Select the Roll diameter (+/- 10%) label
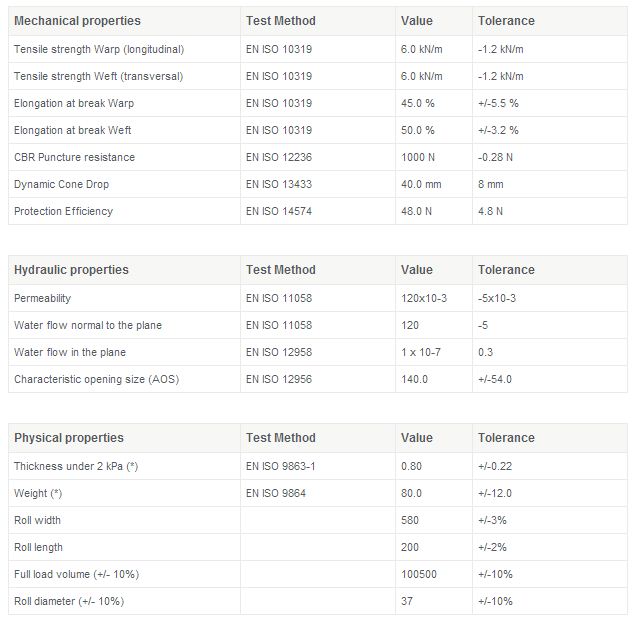 tap(69, 601)
